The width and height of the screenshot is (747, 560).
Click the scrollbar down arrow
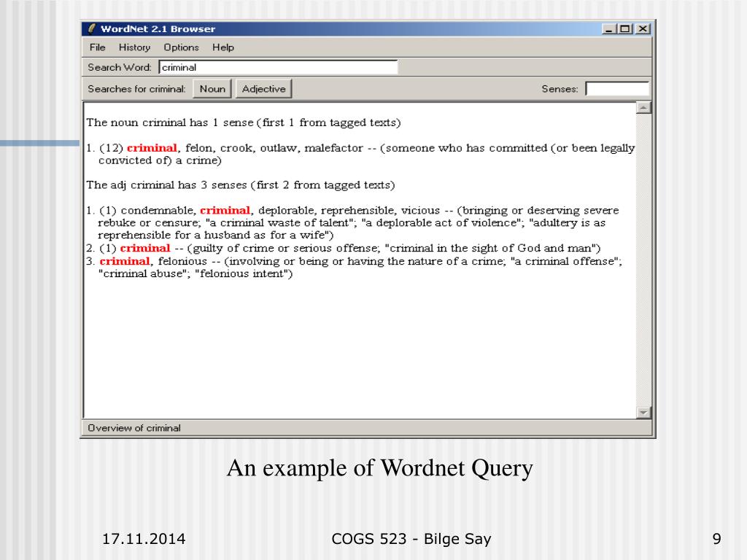point(643,413)
